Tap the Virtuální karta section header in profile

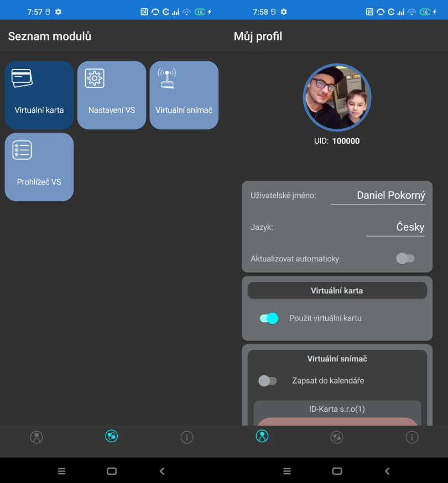337,290
